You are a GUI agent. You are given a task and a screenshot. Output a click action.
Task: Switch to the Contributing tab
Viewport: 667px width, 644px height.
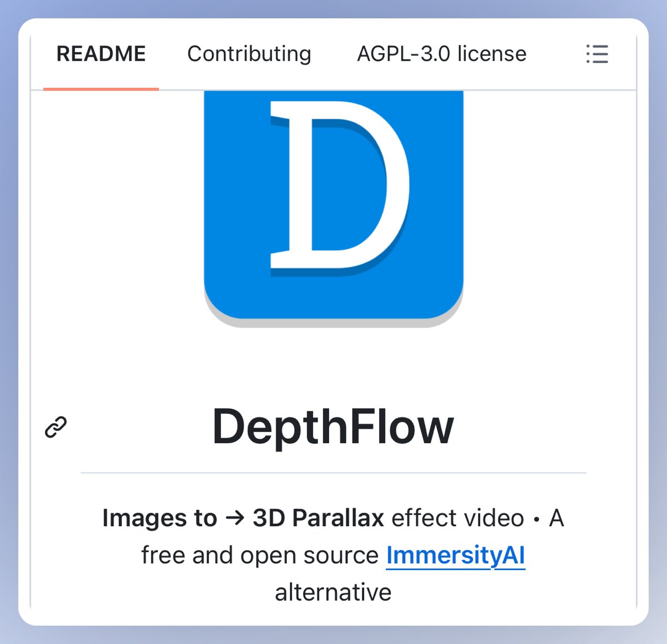click(x=249, y=54)
